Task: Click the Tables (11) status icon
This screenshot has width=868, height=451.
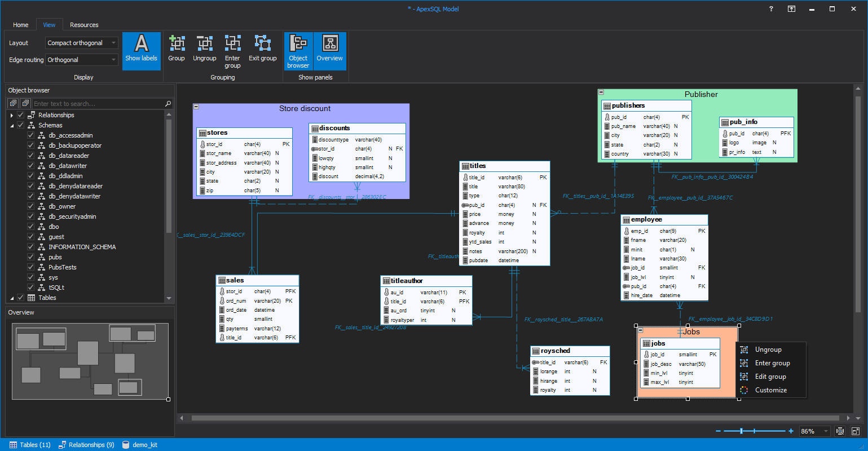Action: point(14,445)
